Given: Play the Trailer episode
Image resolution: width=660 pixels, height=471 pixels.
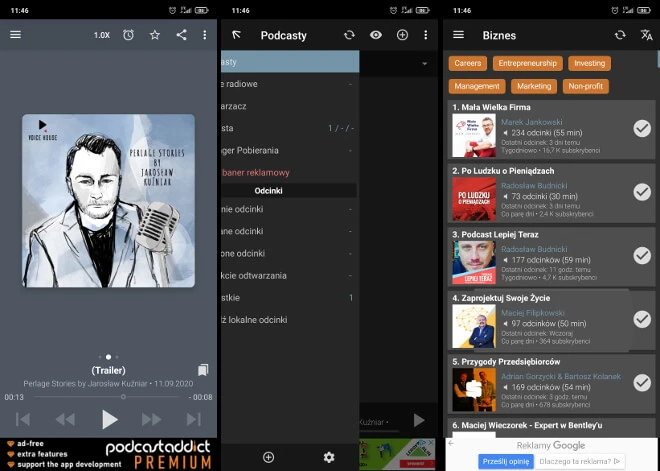Looking at the screenshot, I should 109,419.
